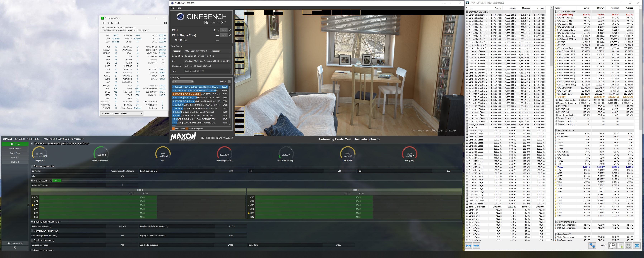The width and height of the screenshot is (644, 258).
Task: Click the ZenTimings screenshot camera icon
Action: pos(165,23)
